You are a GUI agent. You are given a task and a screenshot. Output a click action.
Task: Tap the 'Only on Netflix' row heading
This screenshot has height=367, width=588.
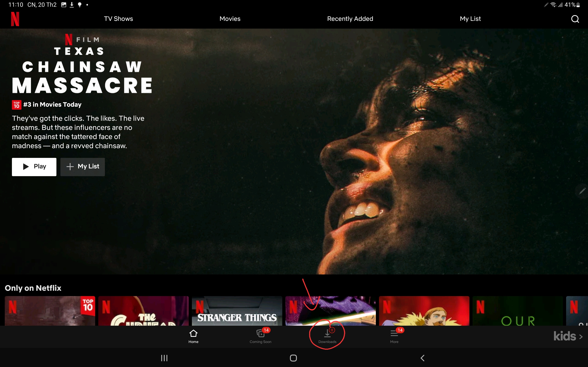coord(33,288)
